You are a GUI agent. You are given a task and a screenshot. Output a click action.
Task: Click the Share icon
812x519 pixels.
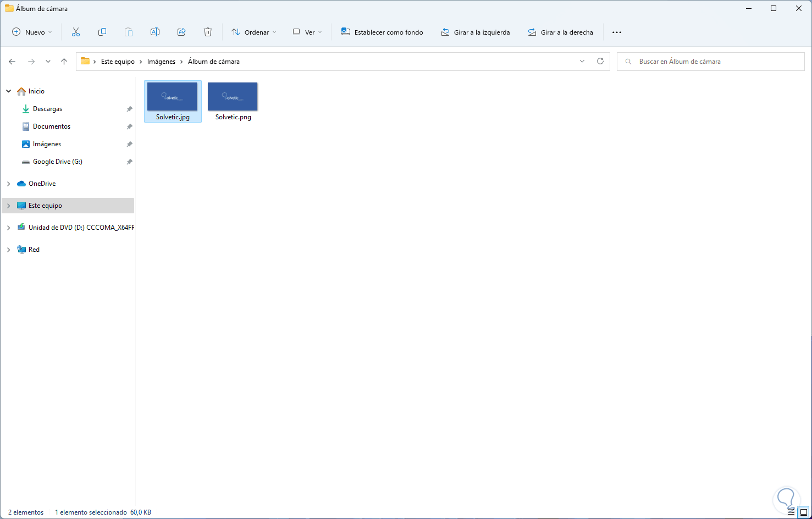pos(181,32)
